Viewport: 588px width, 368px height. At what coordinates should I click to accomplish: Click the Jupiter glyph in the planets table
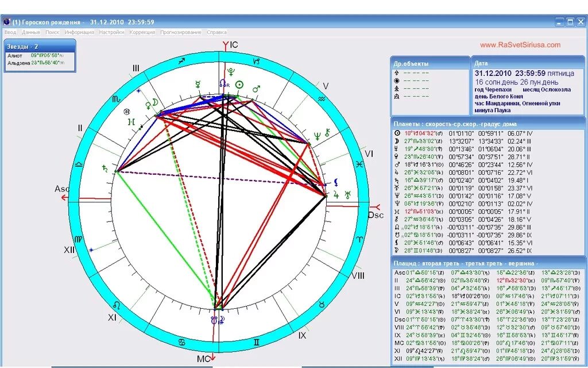pos(397,171)
